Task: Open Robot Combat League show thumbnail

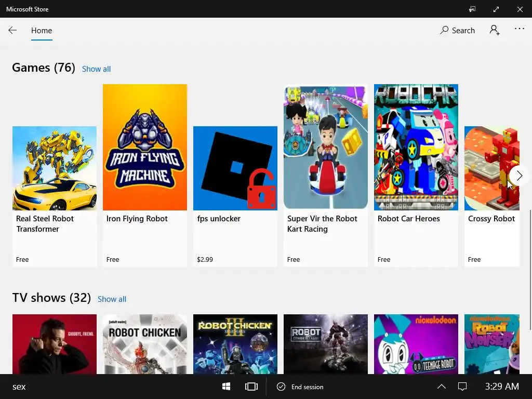Action: coord(326,344)
